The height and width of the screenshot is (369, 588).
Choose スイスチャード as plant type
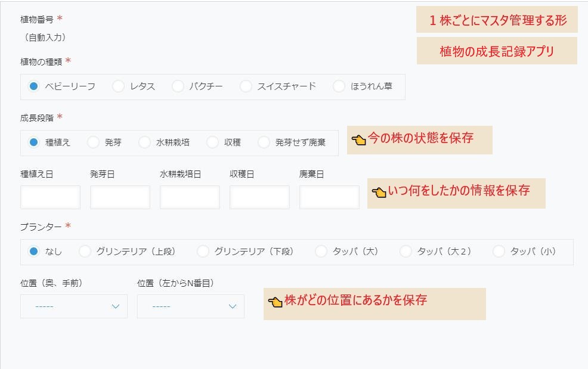coord(246,86)
